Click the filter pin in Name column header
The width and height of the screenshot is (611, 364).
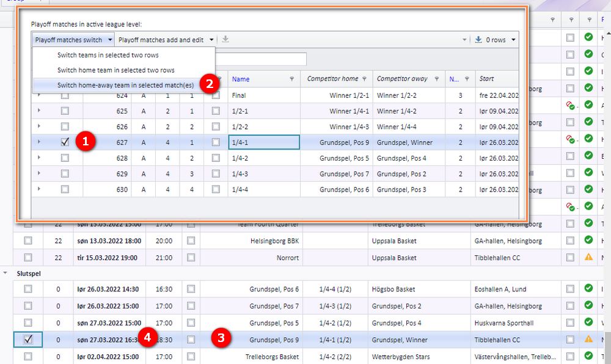click(x=292, y=79)
